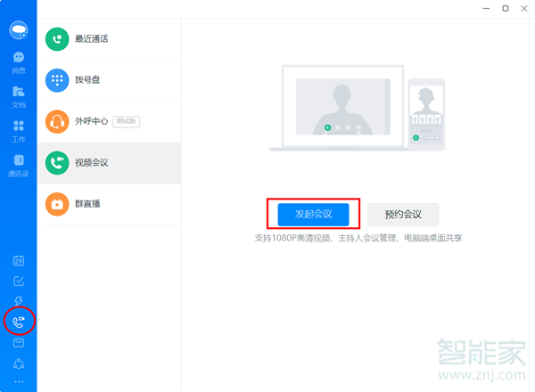The height and width of the screenshot is (392, 535).
Task: Click the 预约会议 (Schedule Meeting) button
Action: point(403,214)
